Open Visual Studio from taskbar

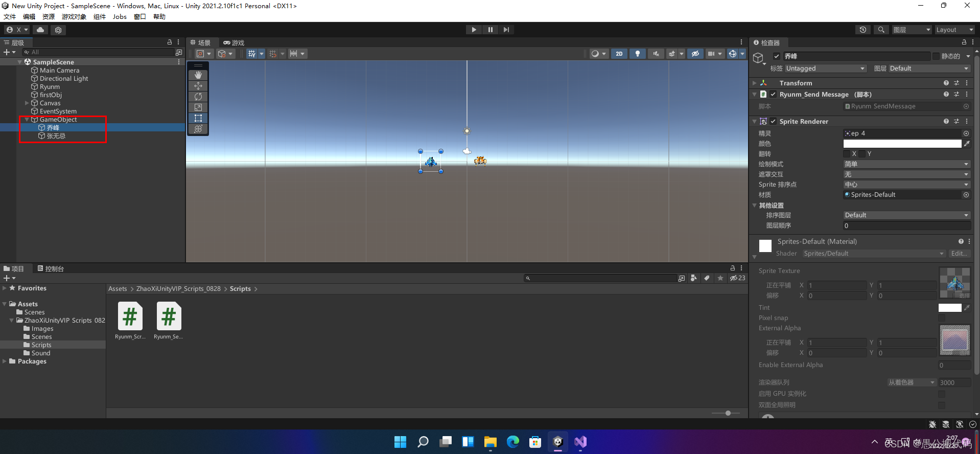pos(580,442)
